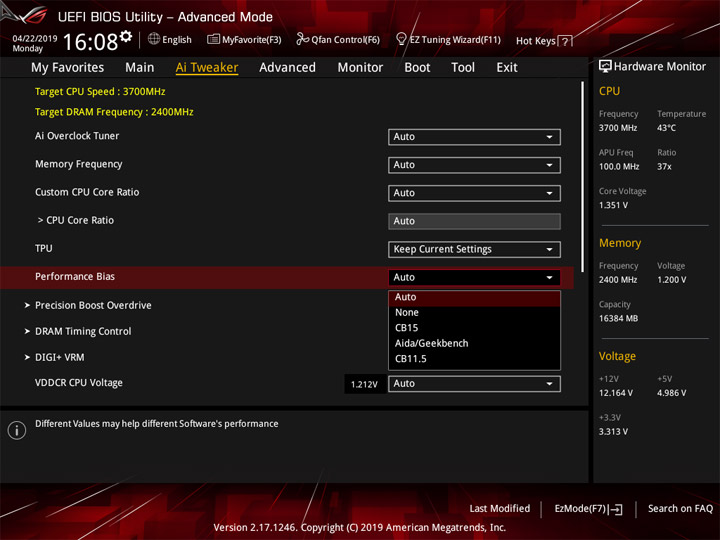
Task: Open the Monitor tab
Action: click(x=360, y=68)
